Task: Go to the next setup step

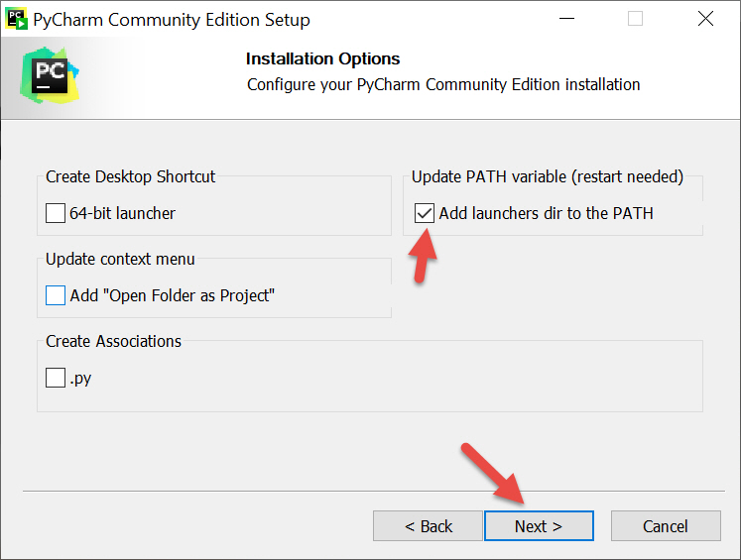Action: tap(539, 525)
